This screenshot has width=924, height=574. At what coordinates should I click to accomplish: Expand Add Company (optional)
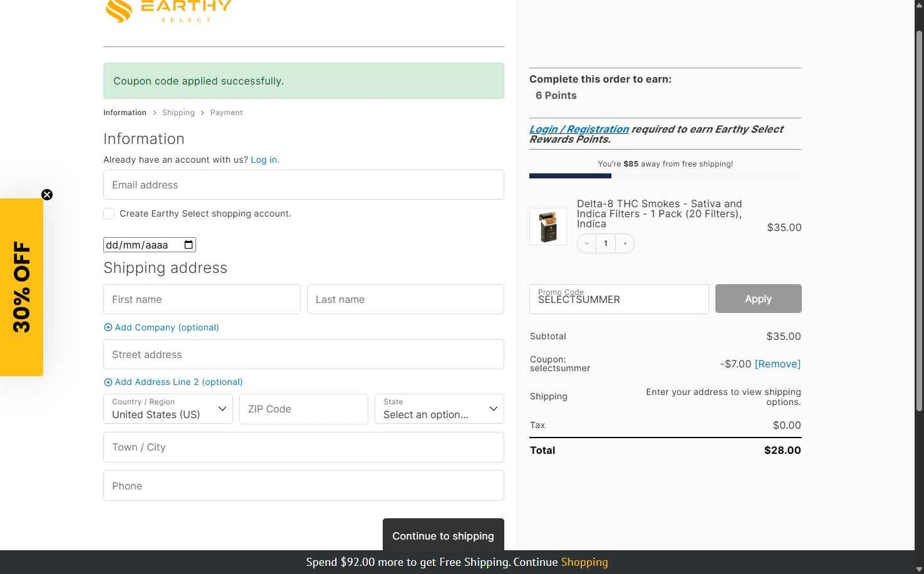tap(162, 327)
